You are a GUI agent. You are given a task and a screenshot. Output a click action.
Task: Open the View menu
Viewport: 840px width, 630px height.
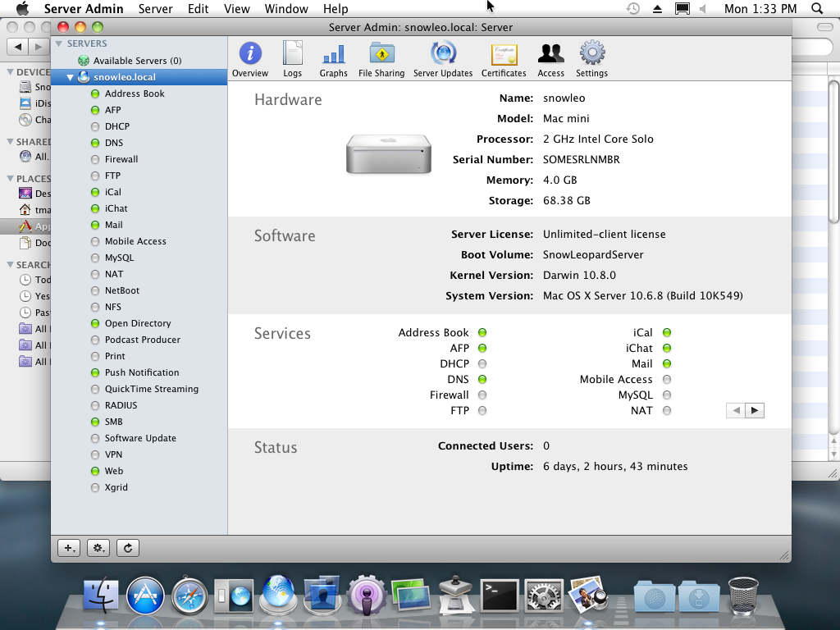[x=237, y=8]
